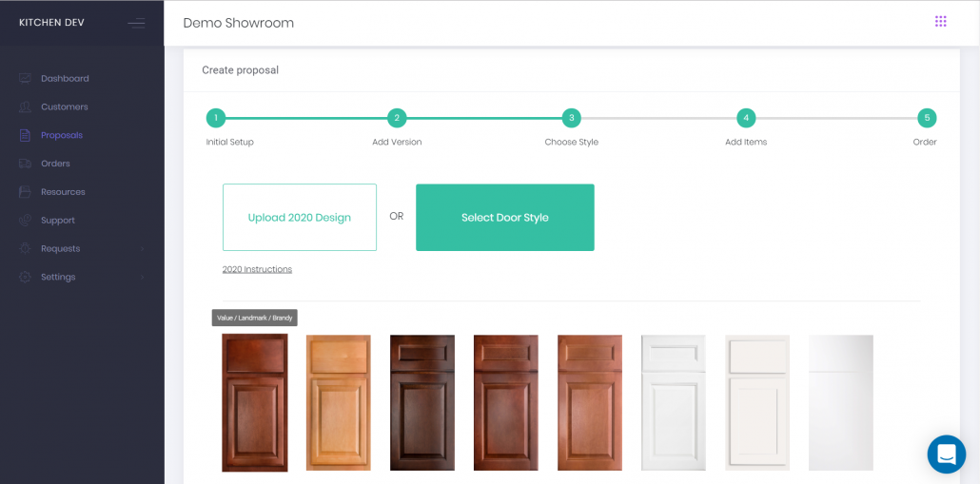Select the fourth reddish-brown door thumbnail
Image resolution: width=980 pixels, height=484 pixels.
(505, 403)
